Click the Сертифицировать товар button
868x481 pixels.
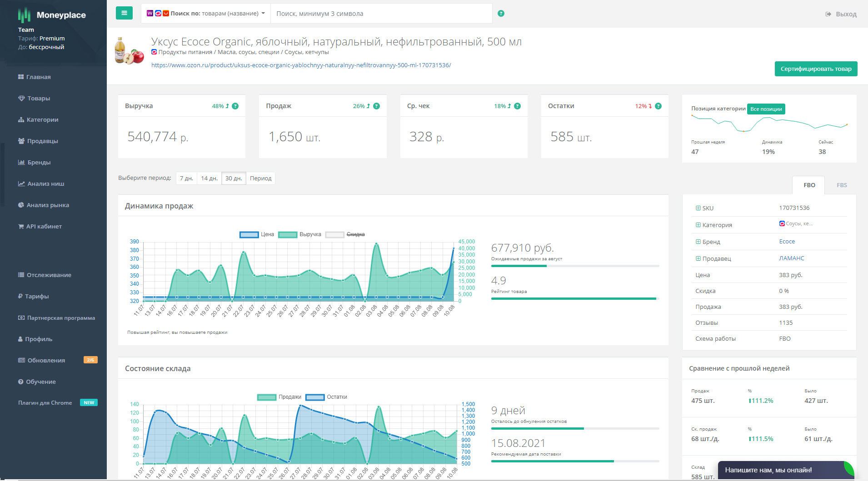pyautogui.click(x=816, y=69)
